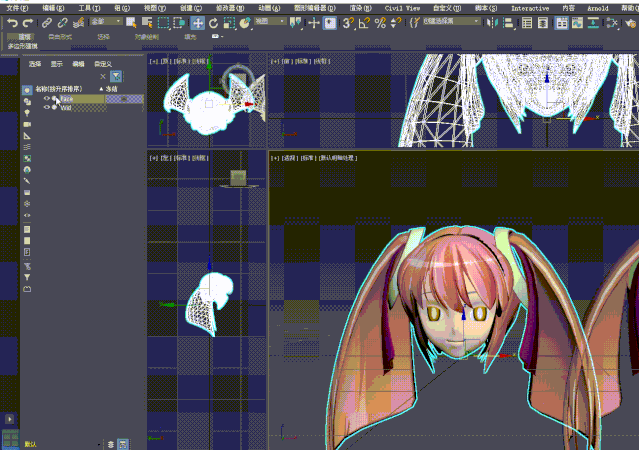Click the Select and Manipulate crosshair icon
The width and height of the screenshot is (639, 450).
[313, 23]
